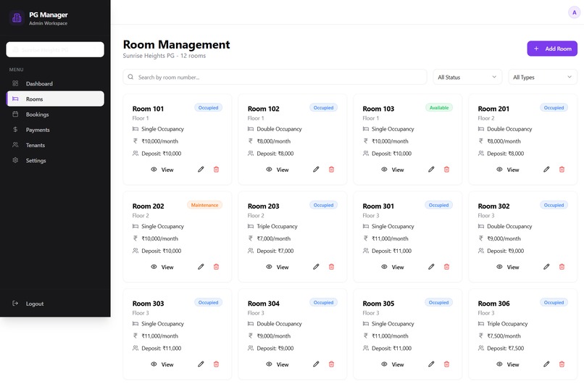Image resolution: width=584 pixels, height=392 pixels.
Task: Delete Room 202 using trash icon
Action: coord(216,267)
